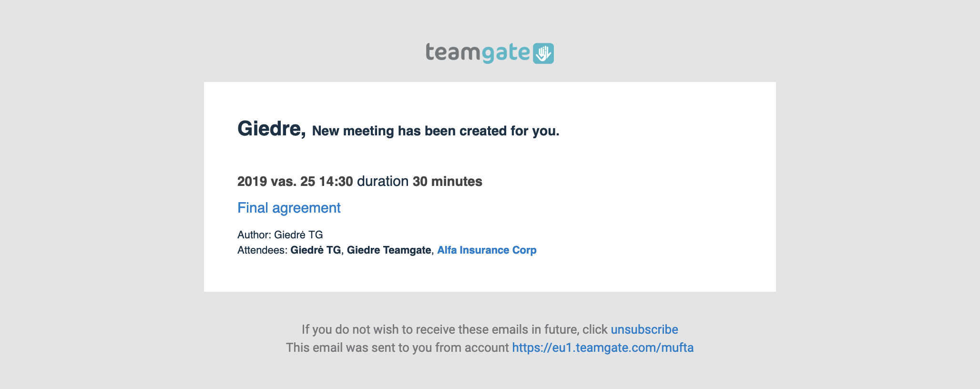Click the teamgate wordmark logo text
This screenshot has height=389, width=980.
click(478, 52)
